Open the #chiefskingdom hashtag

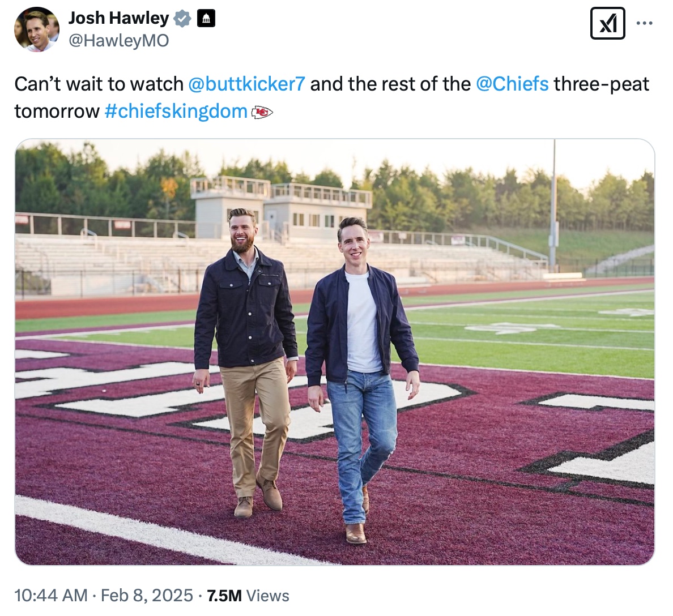click(176, 111)
